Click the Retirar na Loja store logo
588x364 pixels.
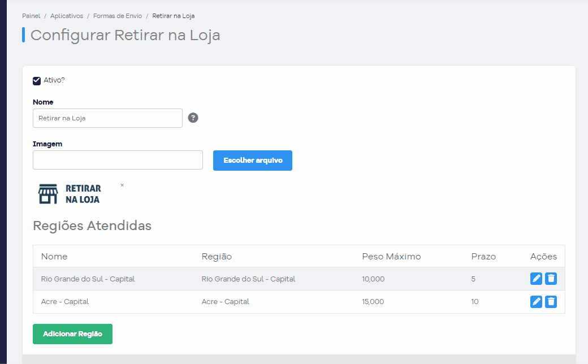coord(70,194)
